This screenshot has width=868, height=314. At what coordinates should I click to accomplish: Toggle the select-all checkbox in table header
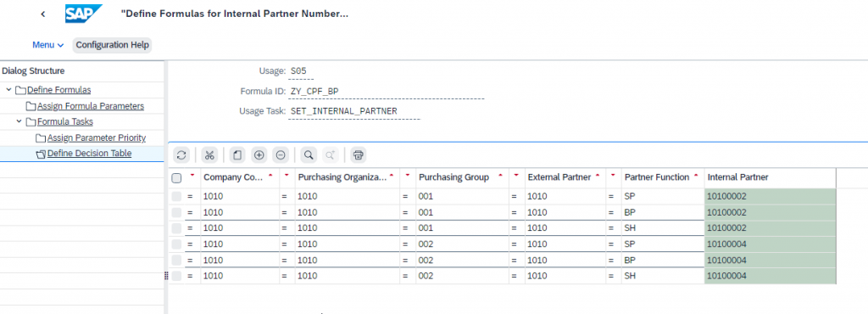176,177
